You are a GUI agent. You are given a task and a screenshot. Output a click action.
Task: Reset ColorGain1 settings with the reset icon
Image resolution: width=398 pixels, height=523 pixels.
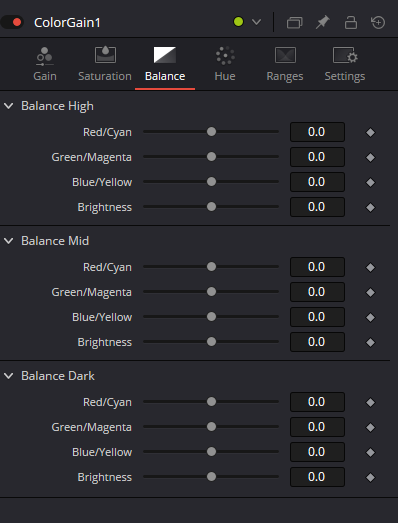click(378, 22)
